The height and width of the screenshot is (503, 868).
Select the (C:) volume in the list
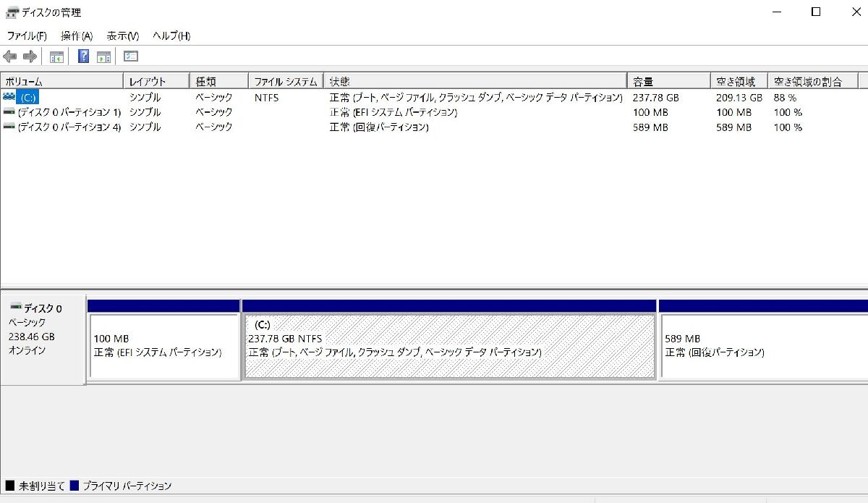(x=27, y=97)
